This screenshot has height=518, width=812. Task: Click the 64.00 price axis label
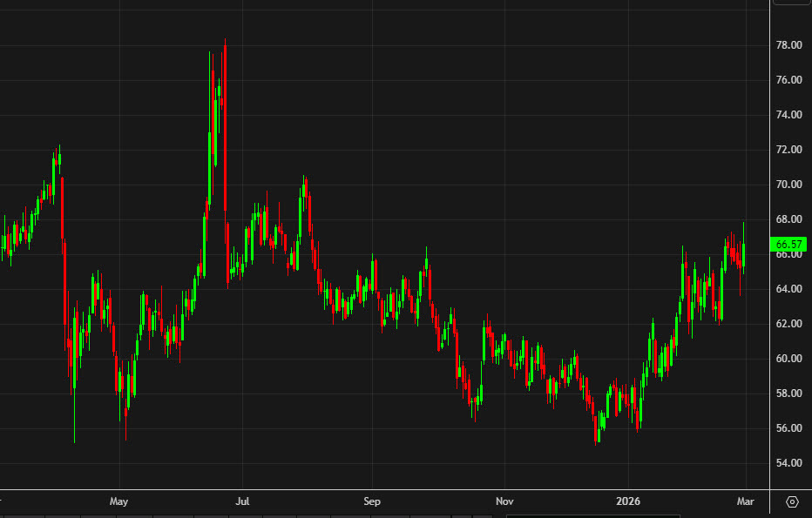point(788,289)
